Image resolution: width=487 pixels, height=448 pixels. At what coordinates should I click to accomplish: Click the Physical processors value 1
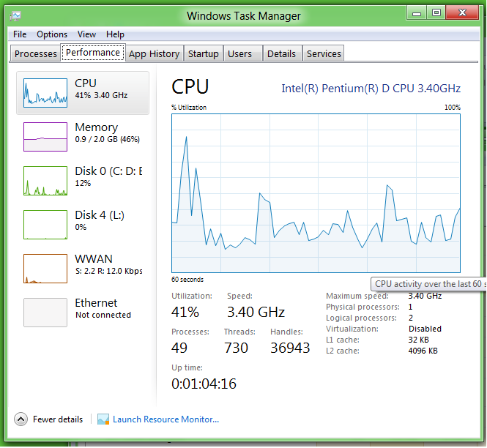point(410,307)
